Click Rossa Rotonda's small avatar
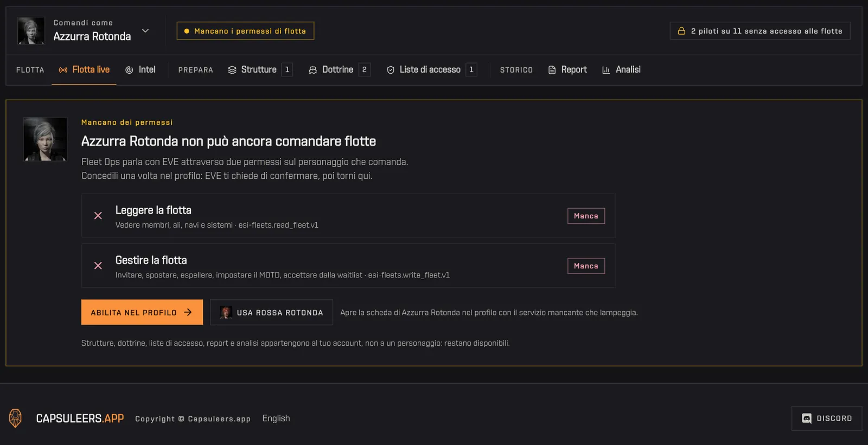 [226, 312]
